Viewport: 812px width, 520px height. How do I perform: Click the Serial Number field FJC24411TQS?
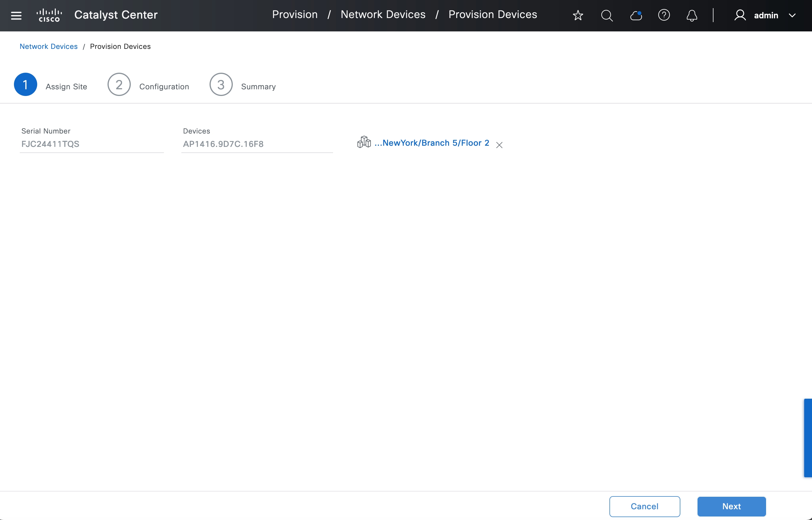pos(91,144)
